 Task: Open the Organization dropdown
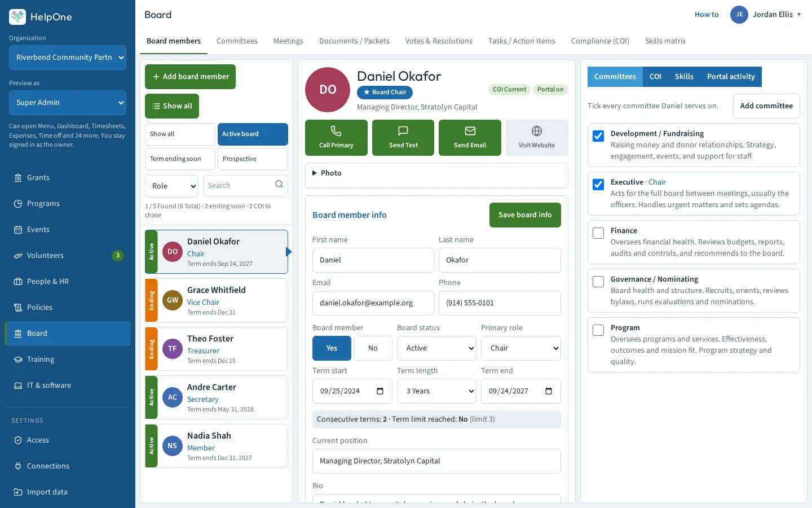coord(68,58)
